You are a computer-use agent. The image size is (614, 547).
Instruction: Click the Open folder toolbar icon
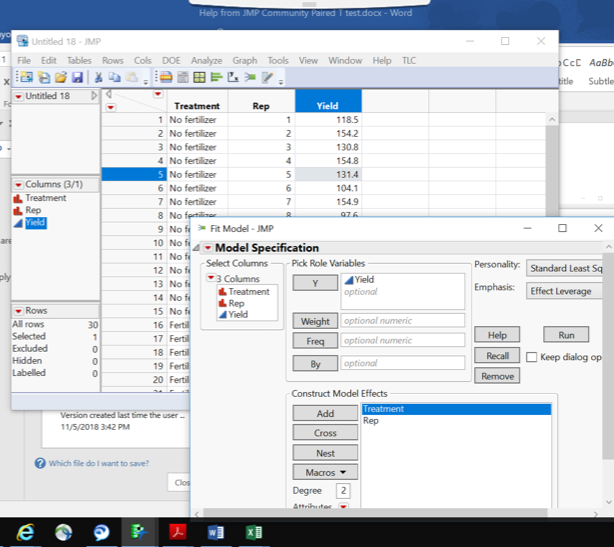(x=61, y=77)
